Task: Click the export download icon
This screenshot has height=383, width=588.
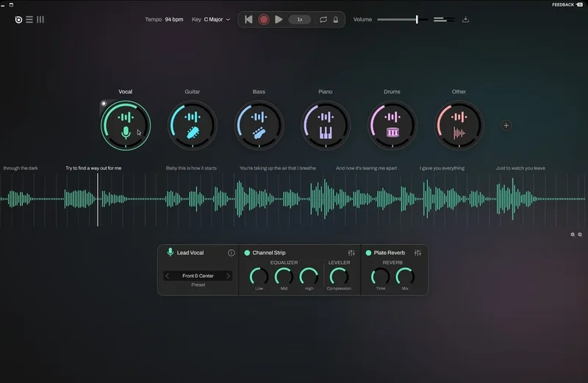Action: point(465,20)
